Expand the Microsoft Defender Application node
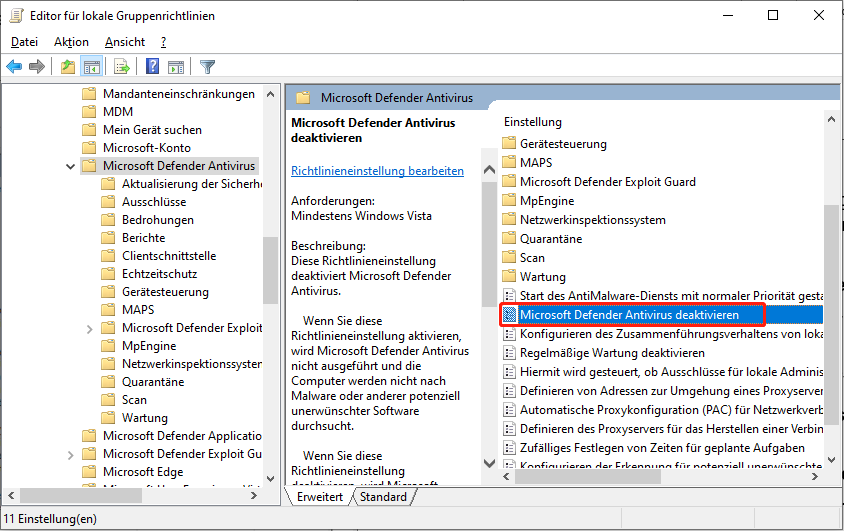This screenshot has height=531, width=844. [69, 436]
